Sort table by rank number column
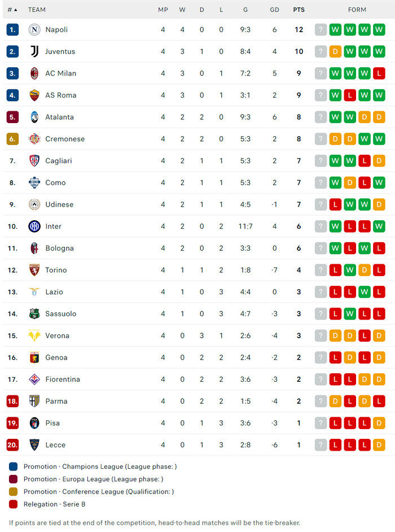Screen dimensions: 395x532 pos(12,10)
